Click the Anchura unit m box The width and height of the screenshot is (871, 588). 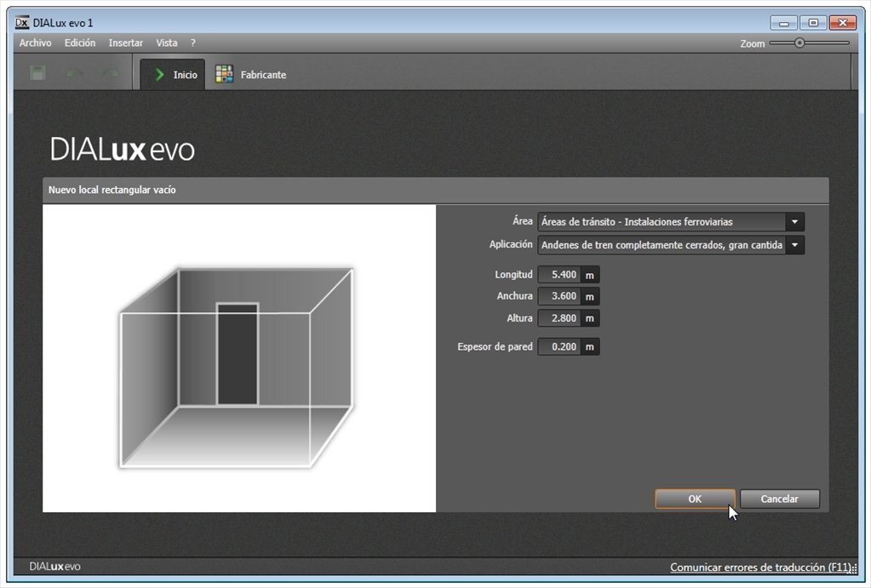(x=590, y=296)
